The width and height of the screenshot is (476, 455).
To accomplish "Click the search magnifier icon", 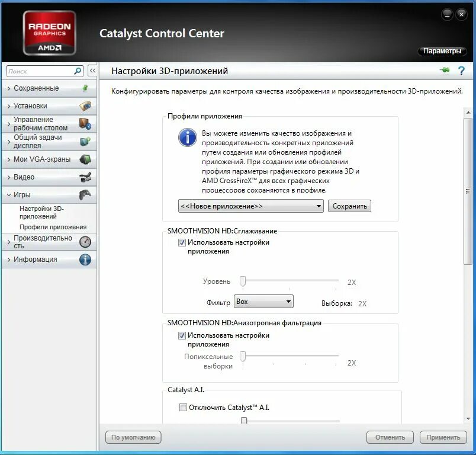I will 78,71.
